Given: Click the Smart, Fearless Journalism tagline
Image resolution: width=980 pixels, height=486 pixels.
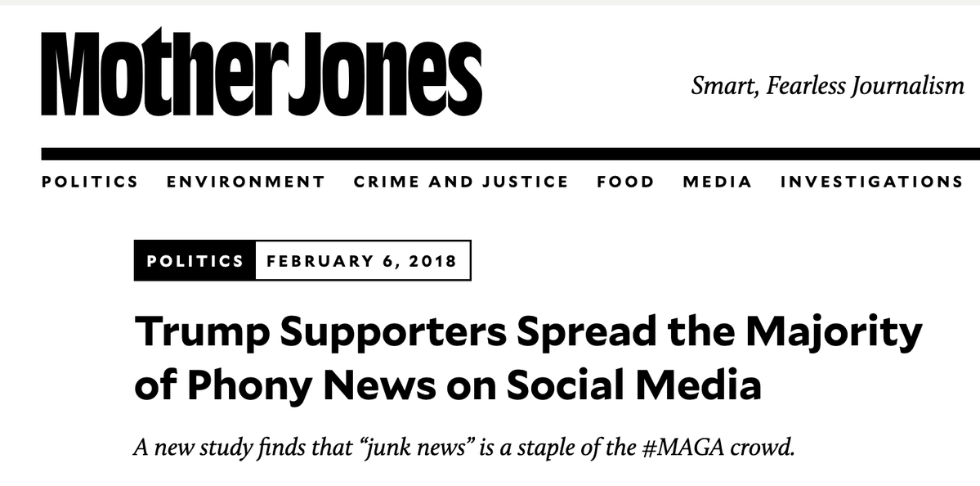Looking at the screenshot, I should click(827, 85).
